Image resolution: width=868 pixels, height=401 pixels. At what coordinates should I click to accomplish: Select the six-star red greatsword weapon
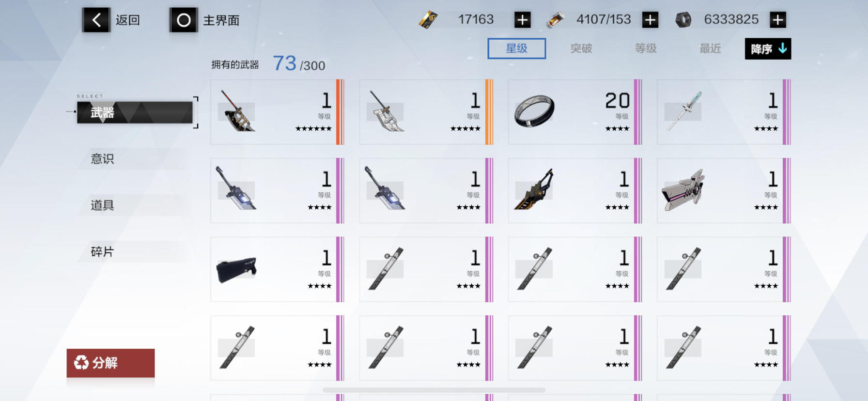click(x=277, y=112)
